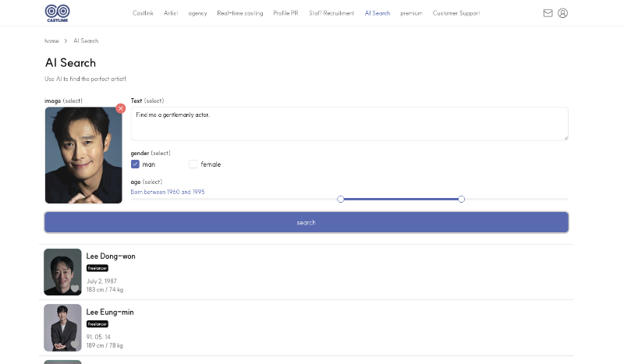Click Lee Eung-min's freelancer badge

pos(97,324)
